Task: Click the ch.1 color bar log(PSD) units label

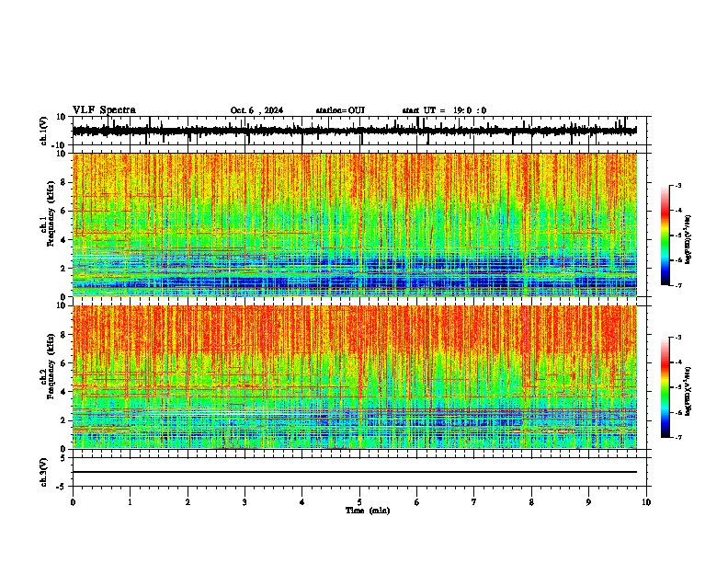Action: click(688, 240)
